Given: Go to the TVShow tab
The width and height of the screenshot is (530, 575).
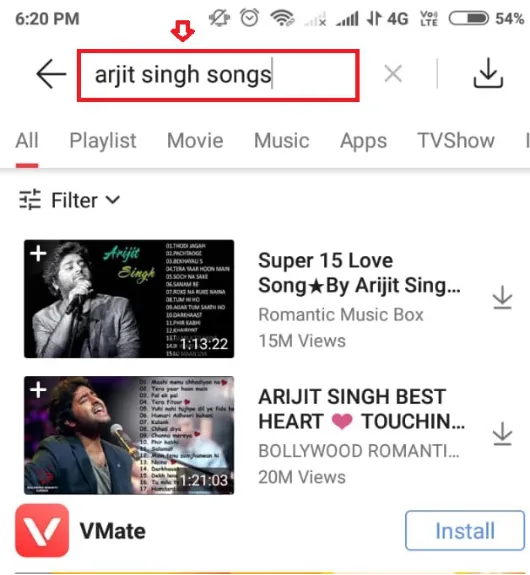Looking at the screenshot, I should (x=456, y=140).
